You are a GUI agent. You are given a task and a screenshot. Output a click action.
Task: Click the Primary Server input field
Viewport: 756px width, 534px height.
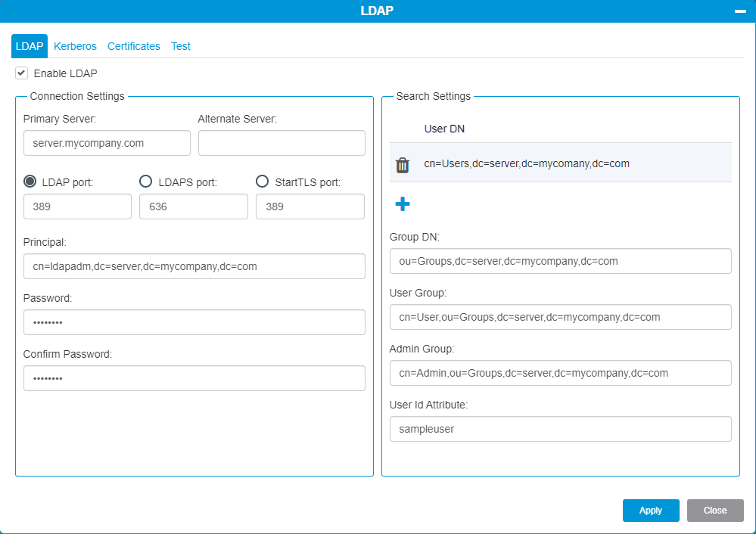point(107,142)
